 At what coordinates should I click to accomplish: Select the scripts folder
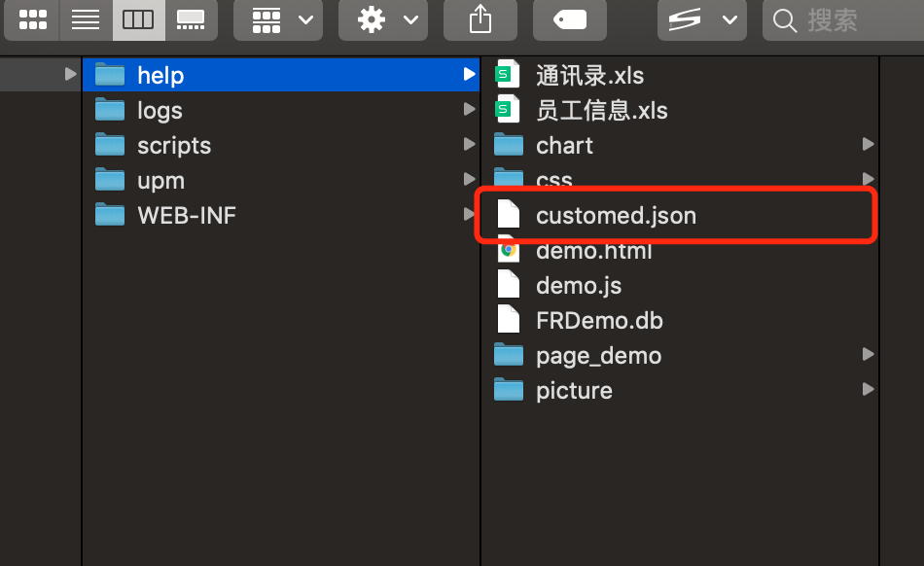(173, 146)
